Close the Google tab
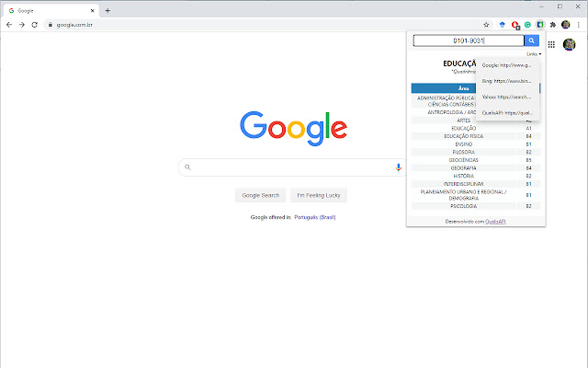Screen dimensions: 588x368 pyautogui.click(x=92, y=10)
